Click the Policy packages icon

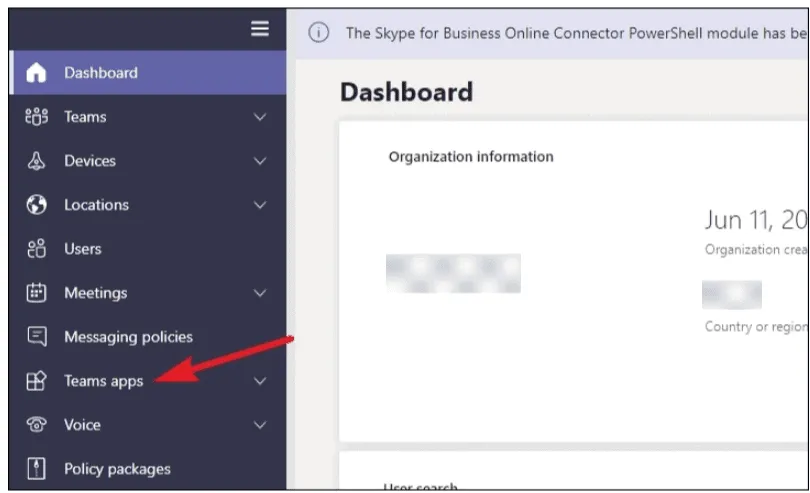pyautogui.click(x=36, y=469)
